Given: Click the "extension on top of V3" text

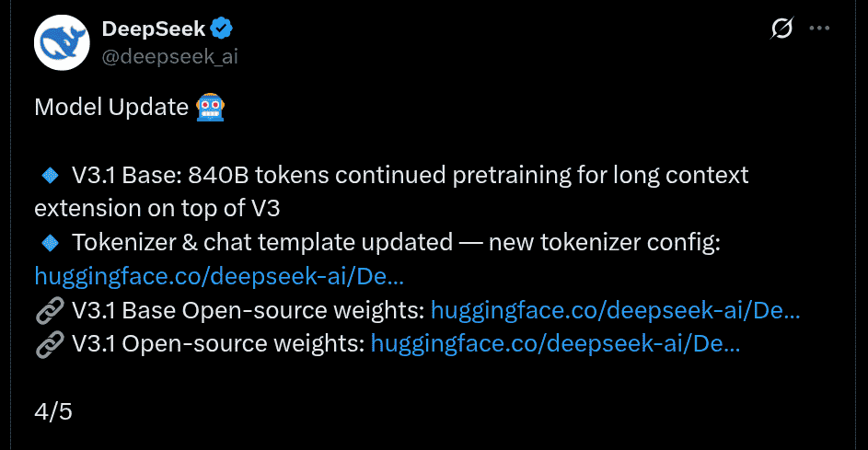Looking at the screenshot, I should coord(156,209).
